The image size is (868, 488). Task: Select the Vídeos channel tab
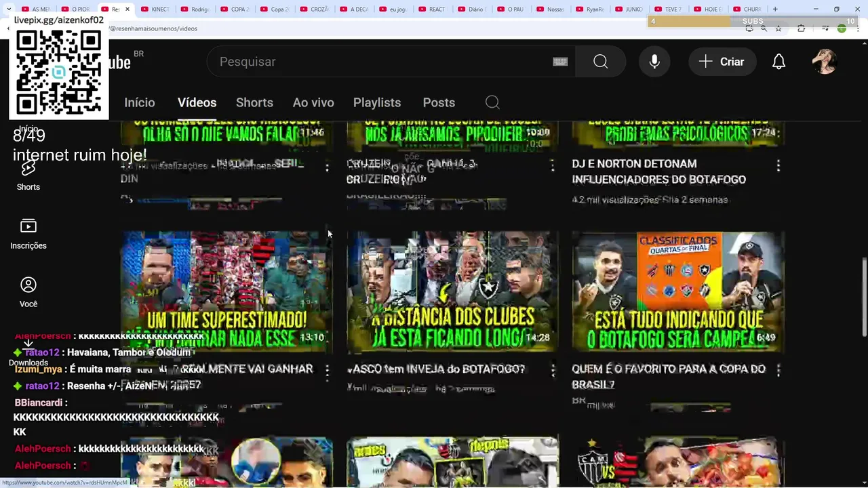(197, 102)
